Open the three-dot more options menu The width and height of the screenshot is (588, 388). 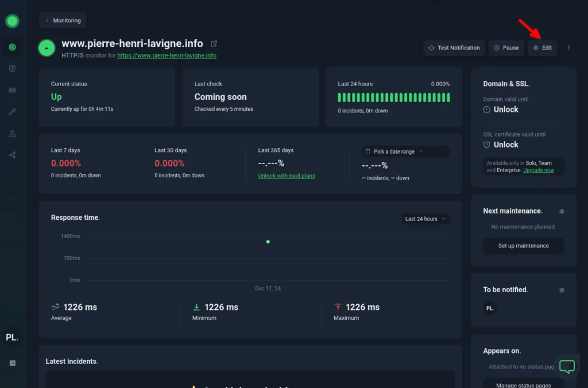point(568,48)
